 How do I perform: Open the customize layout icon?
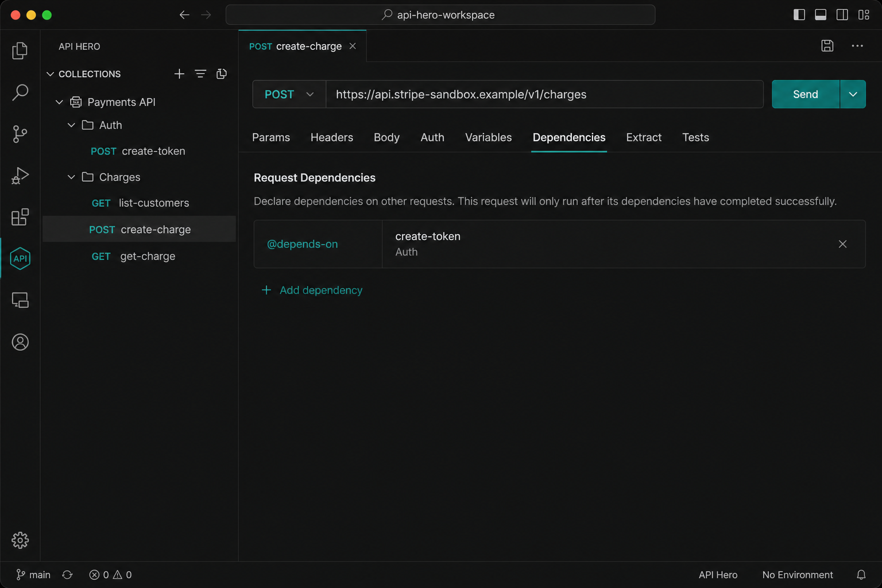[x=864, y=15]
